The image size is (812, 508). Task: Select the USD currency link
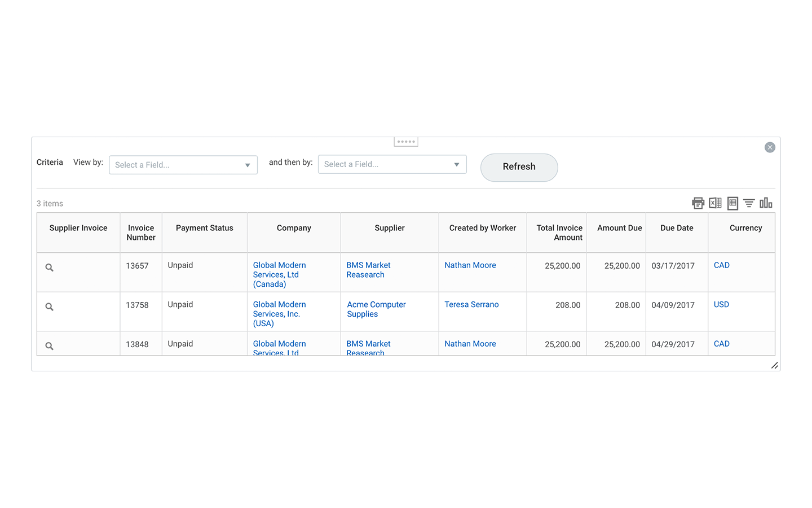point(721,305)
